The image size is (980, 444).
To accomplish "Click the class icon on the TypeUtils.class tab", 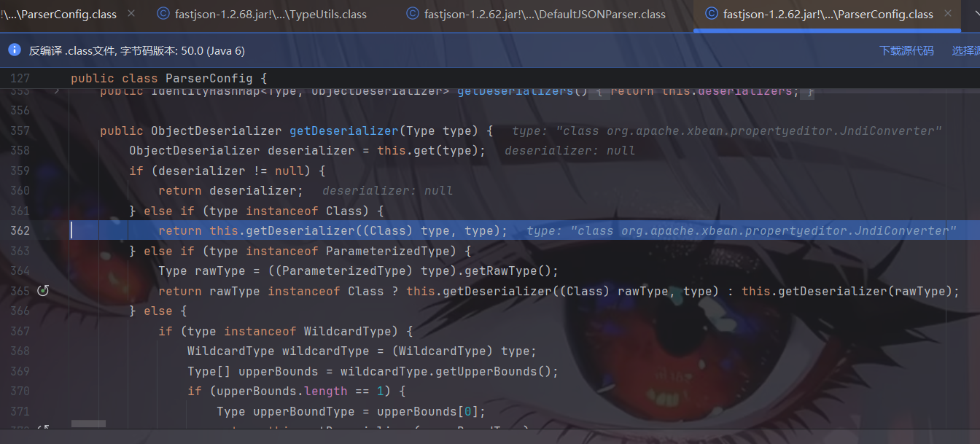I will point(163,14).
